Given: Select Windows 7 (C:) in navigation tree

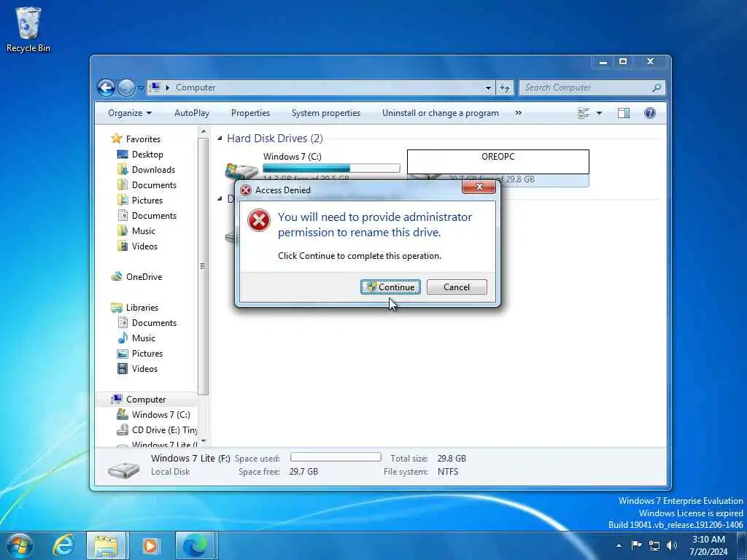Looking at the screenshot, I should tap(160, 414).
